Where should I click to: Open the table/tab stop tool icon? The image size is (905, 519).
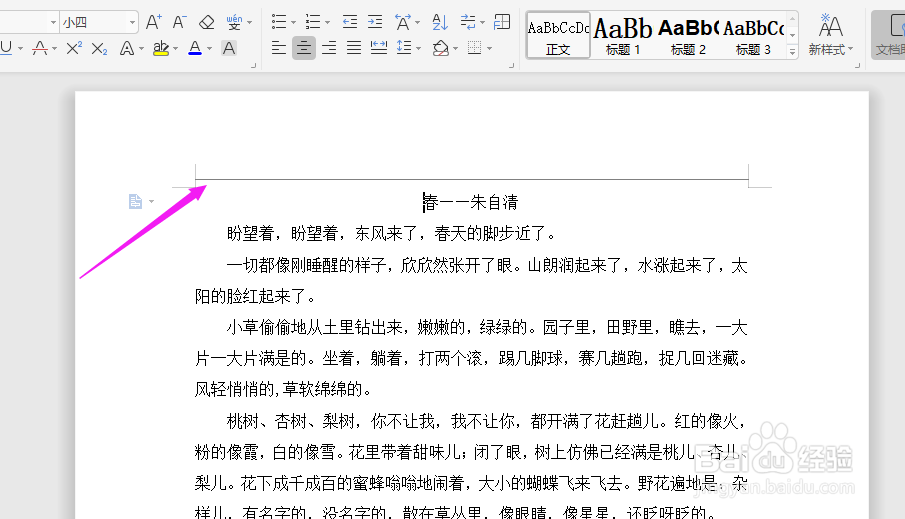tap(502, 23)
